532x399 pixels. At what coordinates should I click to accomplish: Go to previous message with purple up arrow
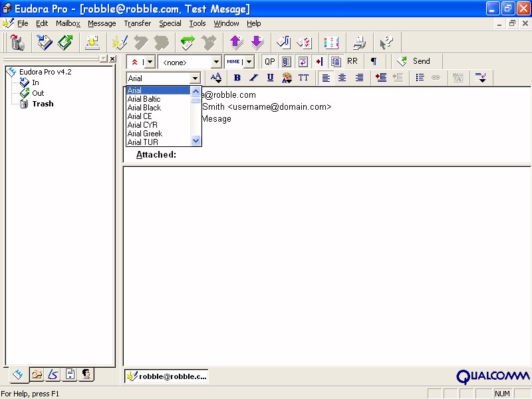237,43
